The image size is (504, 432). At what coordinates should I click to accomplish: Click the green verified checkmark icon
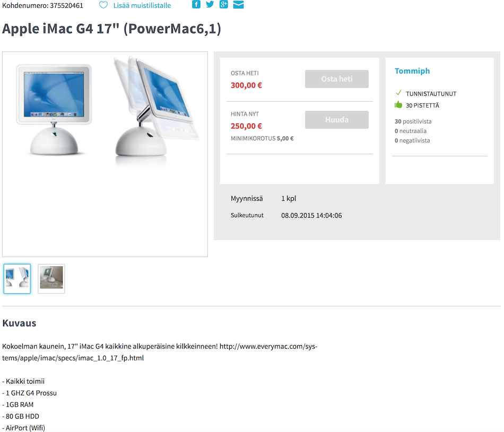[398, 93]
